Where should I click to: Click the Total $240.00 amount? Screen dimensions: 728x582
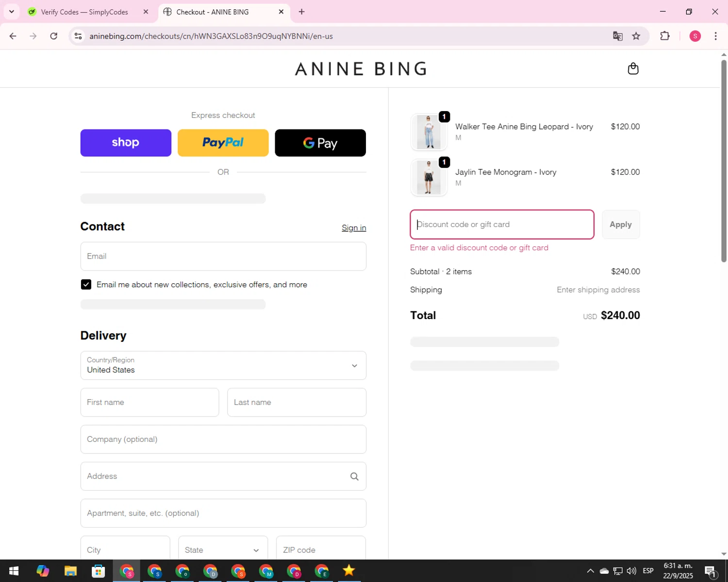[x=620, y=315]
